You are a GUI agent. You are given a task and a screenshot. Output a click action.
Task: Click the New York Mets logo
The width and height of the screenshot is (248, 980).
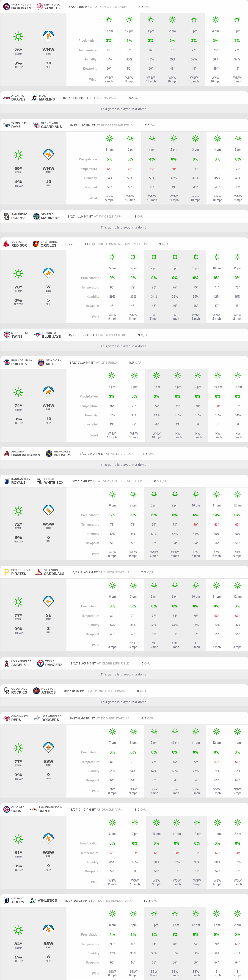[41, 362]
